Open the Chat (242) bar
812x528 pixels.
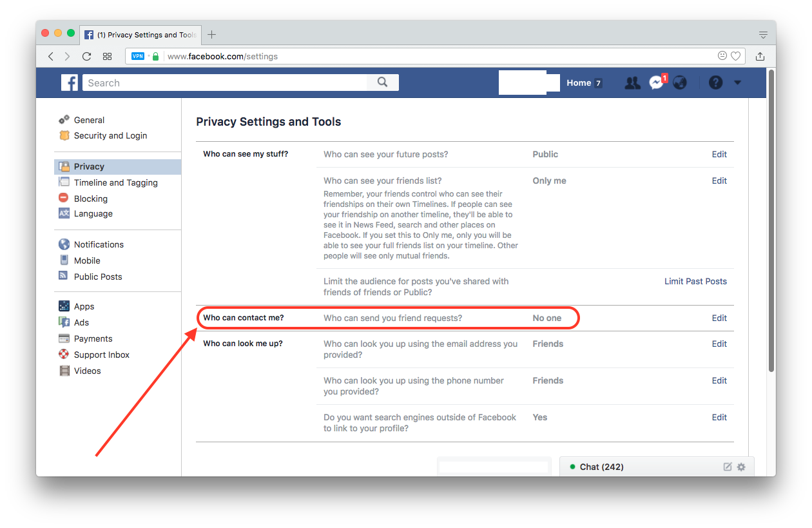(x=657, y=467)
